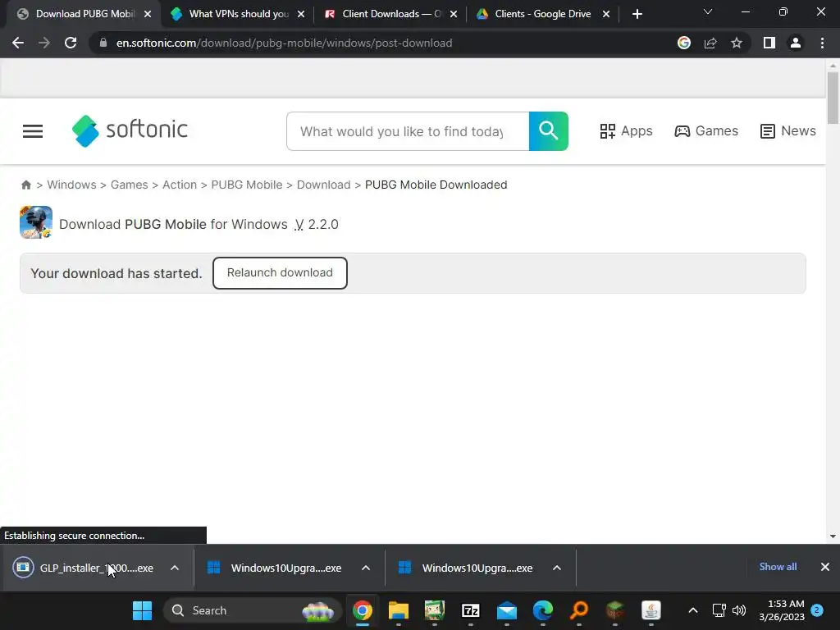The height and width of the screenshot is (630, 840).
Task: Click the Softonic search input field
Action: coord(408,131)
